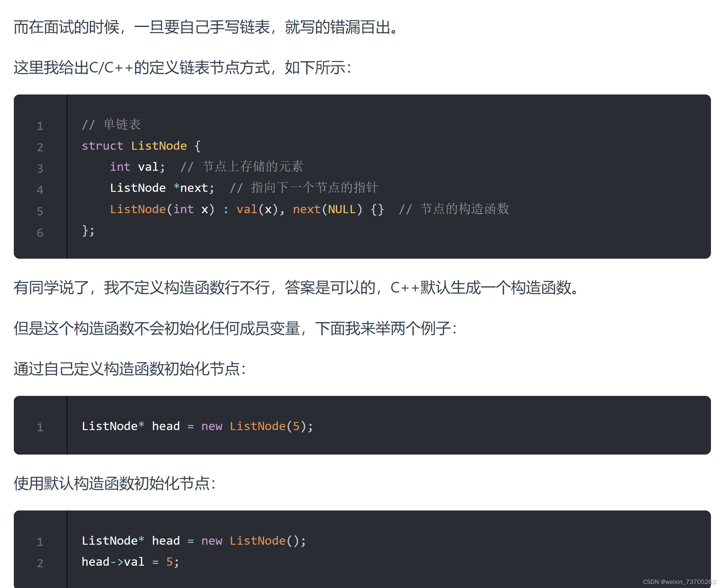Click line number 6 in the struct code block
The image size is (721, 588).
(x=40, y=233)
